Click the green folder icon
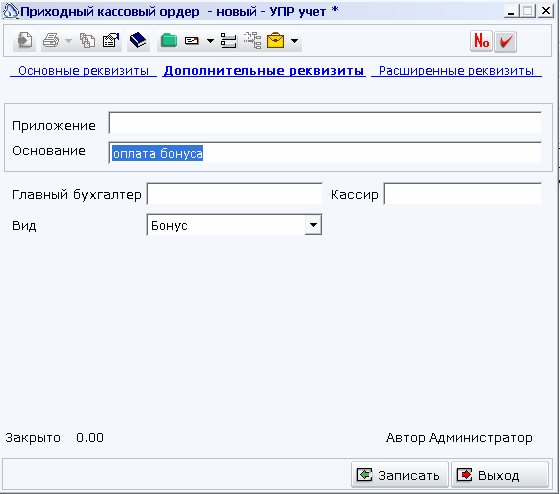The image size is (560, 494). pyautogui.click(x=169, y=40)
